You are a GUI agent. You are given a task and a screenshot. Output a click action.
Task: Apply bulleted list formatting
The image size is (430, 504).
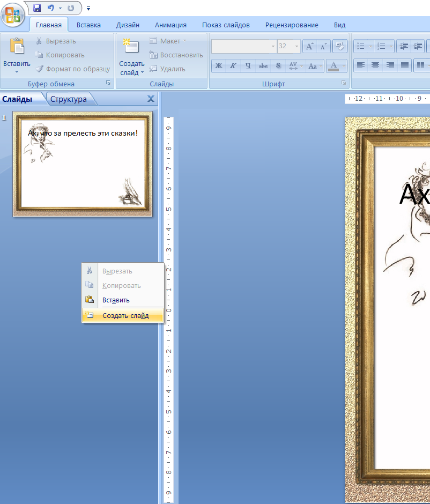[x=361, y=46]
